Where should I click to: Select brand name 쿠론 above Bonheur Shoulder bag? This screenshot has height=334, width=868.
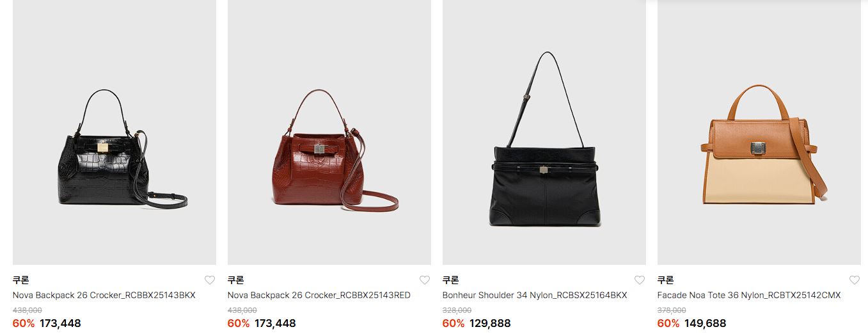(x=451, y=280)
